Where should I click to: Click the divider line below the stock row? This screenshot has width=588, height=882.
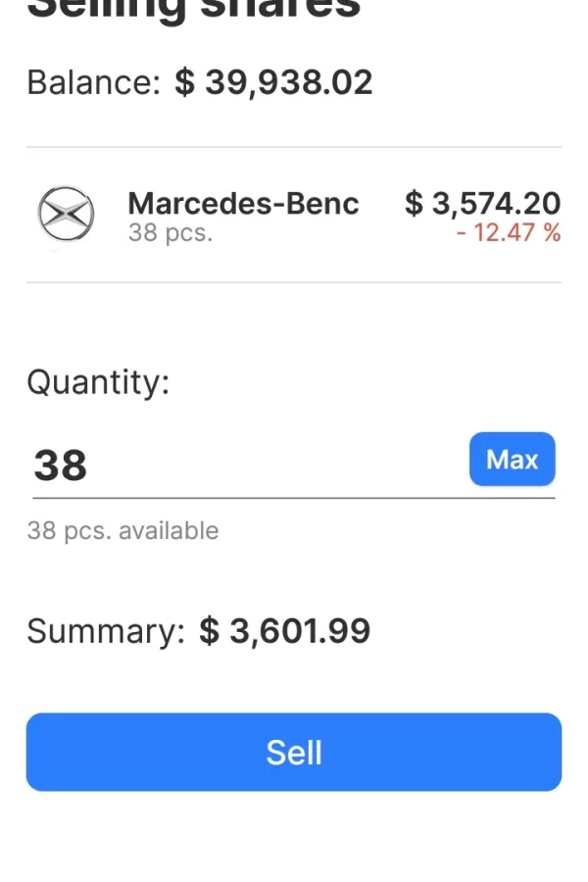point(294,283)
